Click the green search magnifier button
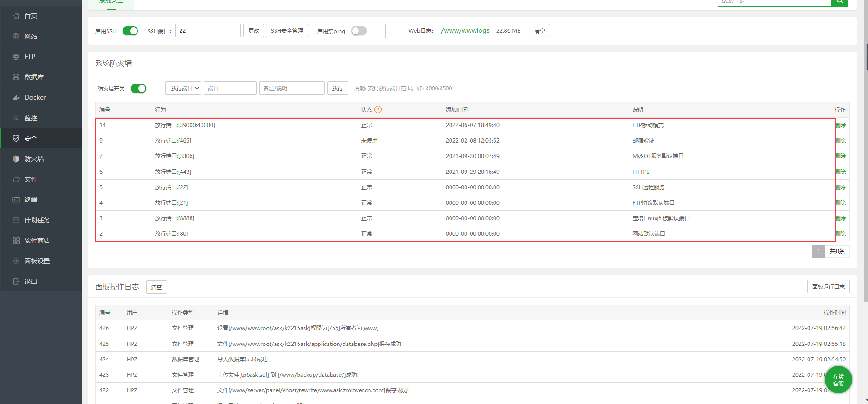The width and height of the screenshot is (868, 404). point(839,2)
